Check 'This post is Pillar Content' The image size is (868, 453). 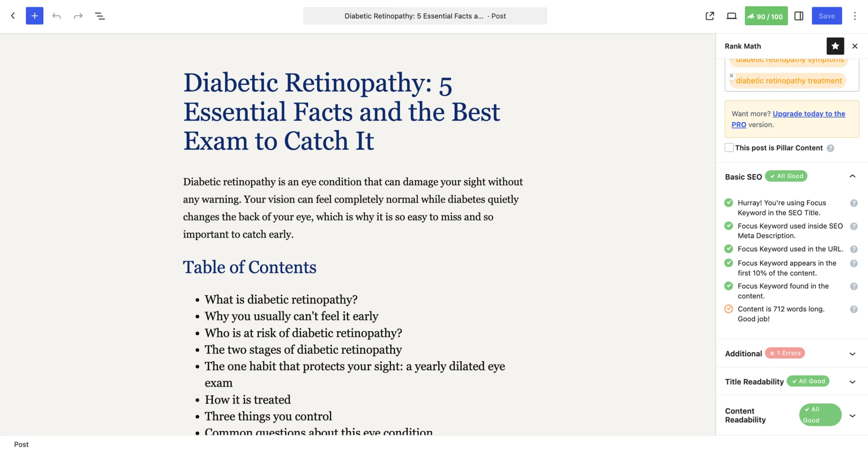coord(729,148)
